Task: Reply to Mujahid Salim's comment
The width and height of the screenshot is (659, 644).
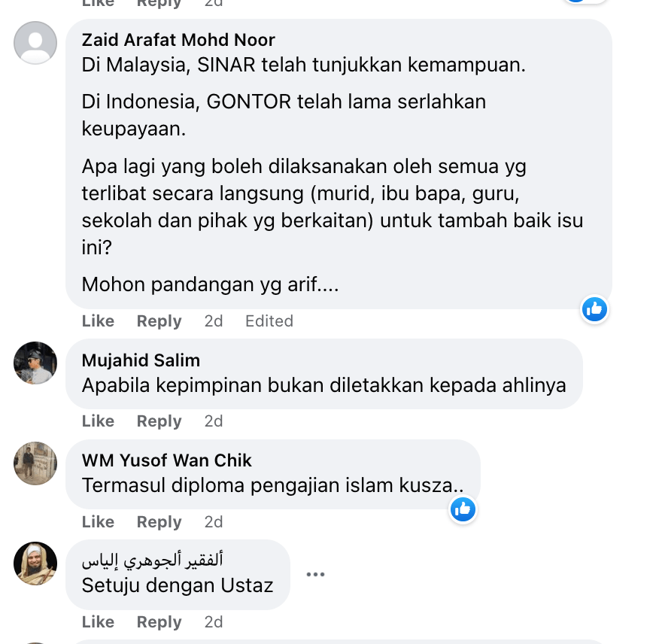Action: [x=159, y=421]
